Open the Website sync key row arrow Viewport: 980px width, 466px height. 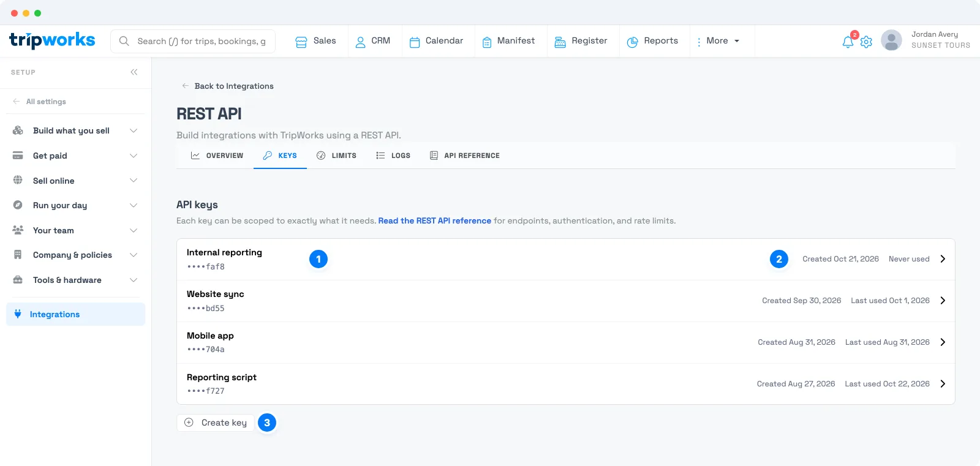click(943, 301)
